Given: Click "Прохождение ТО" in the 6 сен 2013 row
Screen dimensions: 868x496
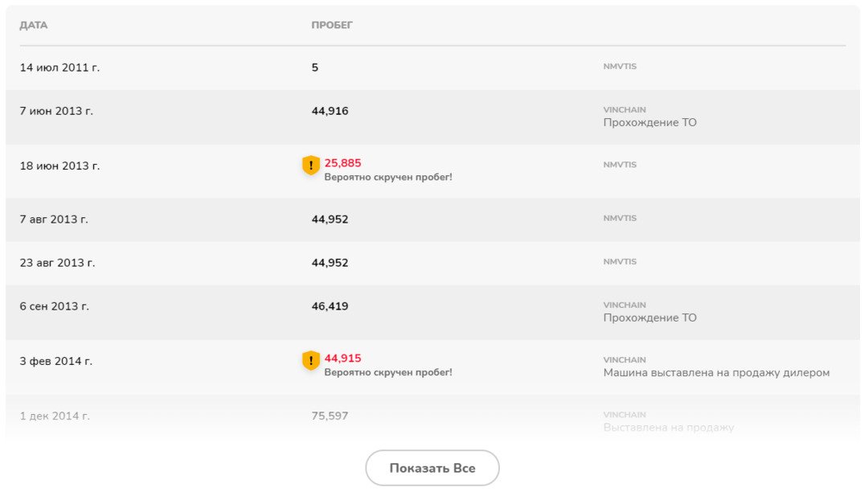Looking at the screenshot, I should point(649,318).
